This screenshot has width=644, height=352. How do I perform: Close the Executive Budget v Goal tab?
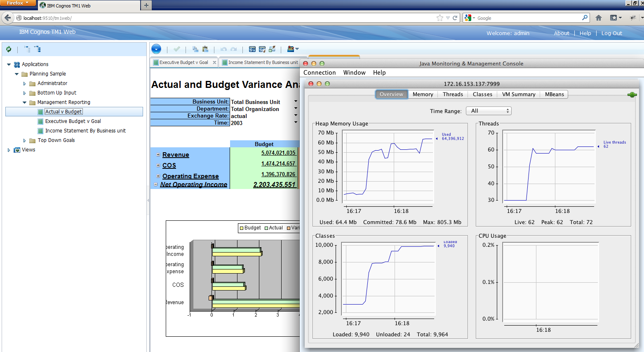coord(214,62)
